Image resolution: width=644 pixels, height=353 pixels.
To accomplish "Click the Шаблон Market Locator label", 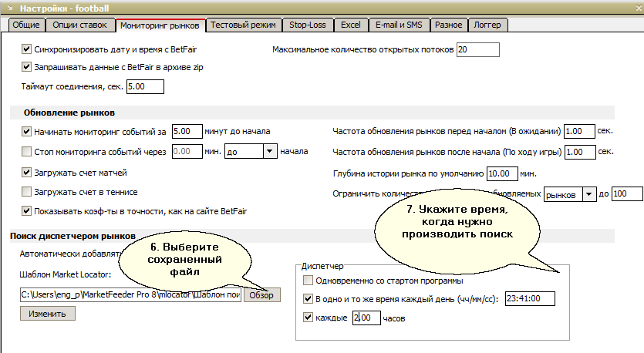I will click(66, 274).
